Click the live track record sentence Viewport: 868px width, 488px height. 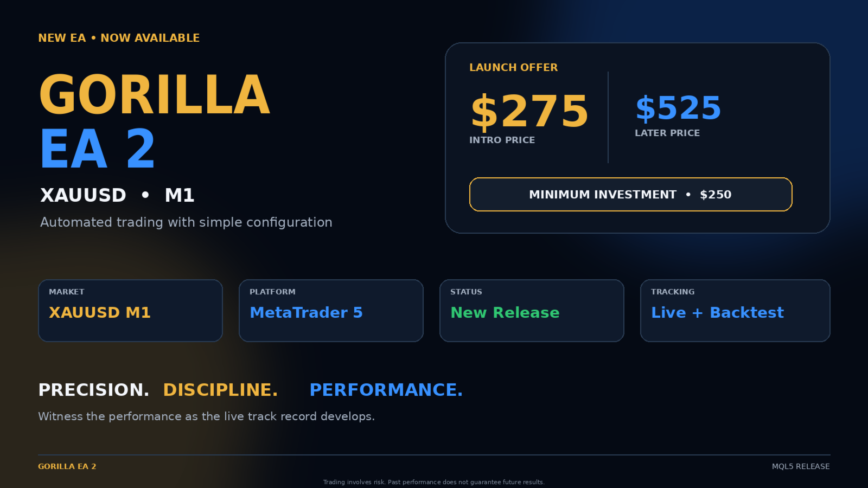coord(206,416)
